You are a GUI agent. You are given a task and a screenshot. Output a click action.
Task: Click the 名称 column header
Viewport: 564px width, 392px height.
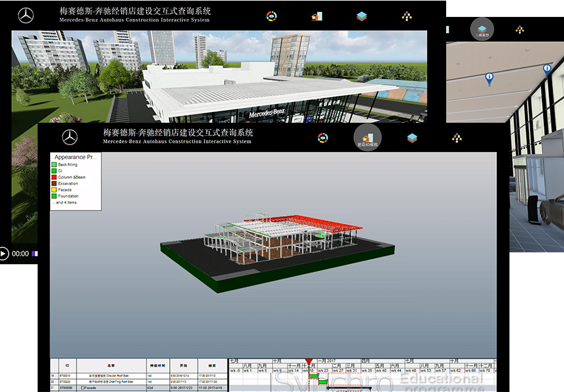click(111, 366)
